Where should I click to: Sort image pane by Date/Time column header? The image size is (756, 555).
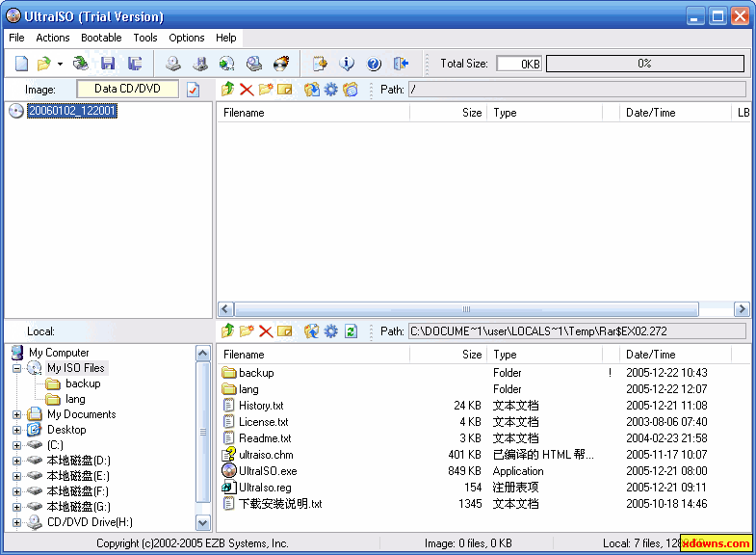675,113
